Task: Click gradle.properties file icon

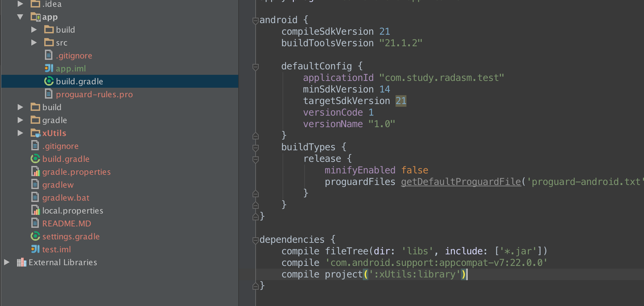Action: pyautogui.click(x=35, y=171)
